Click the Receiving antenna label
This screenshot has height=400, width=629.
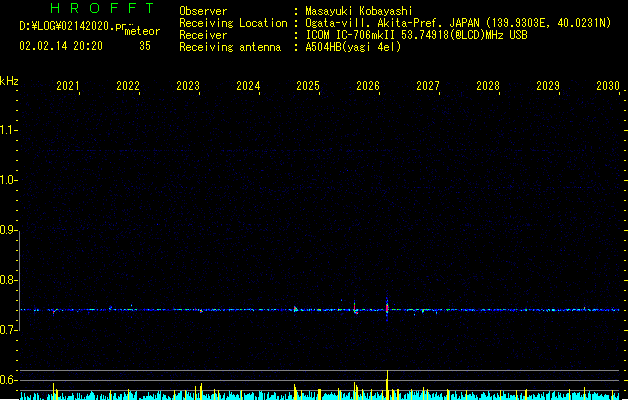[x=230, y=47]
